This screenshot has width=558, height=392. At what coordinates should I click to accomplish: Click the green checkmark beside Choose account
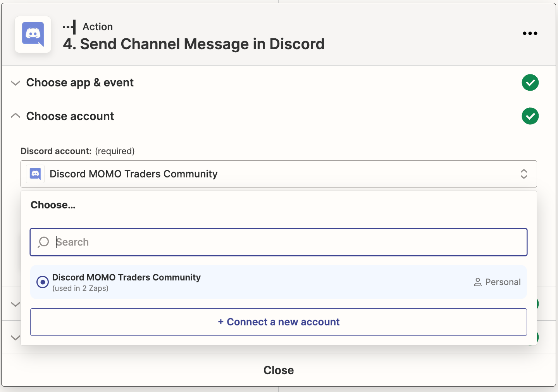530,116
